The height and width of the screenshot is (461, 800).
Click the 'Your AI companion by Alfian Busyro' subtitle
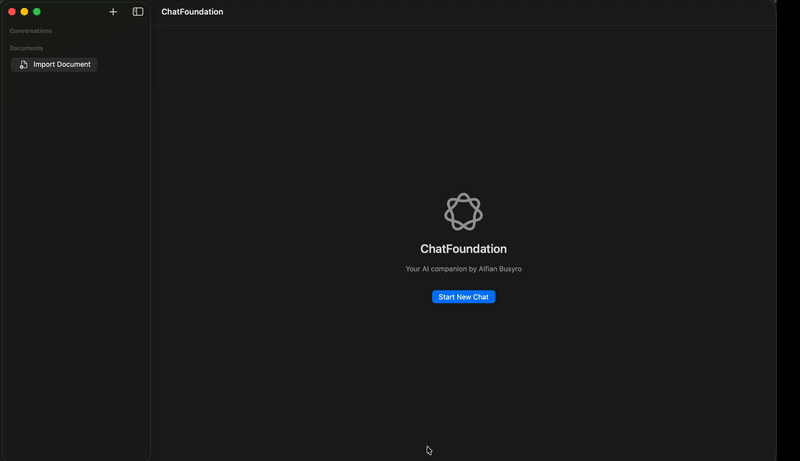(463, 269)
